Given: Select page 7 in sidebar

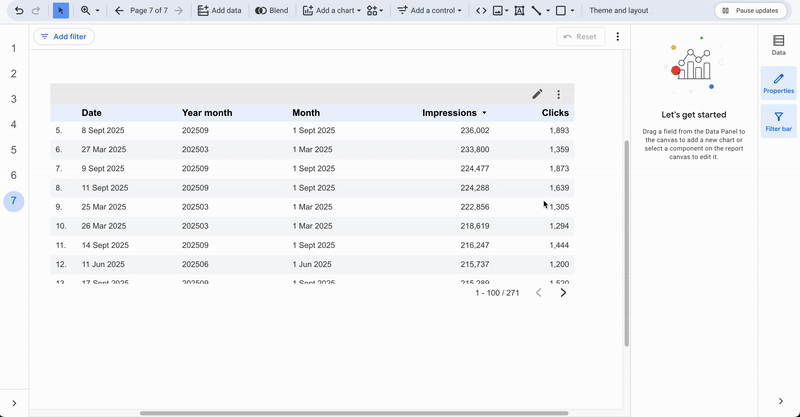Looking at the screenshot, I should 14,201.
